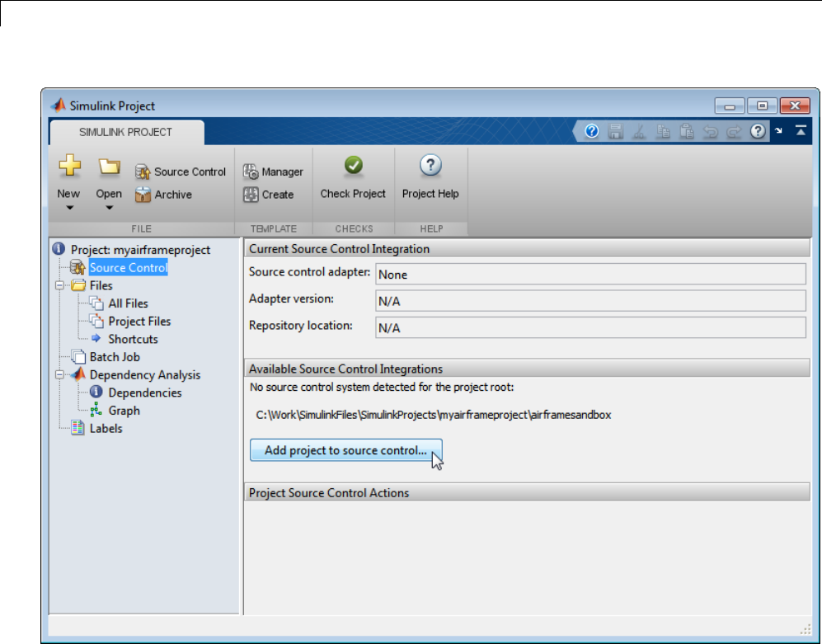Click the 'No source control system detected' message
The image size is (822, 644).
point(382,387)
